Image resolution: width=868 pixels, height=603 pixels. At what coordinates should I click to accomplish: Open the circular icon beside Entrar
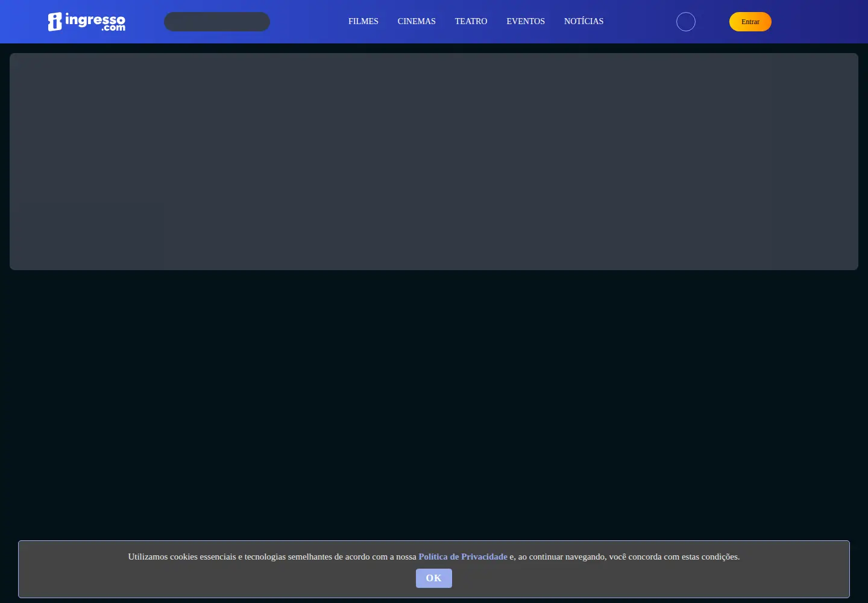tap(686, 22)
